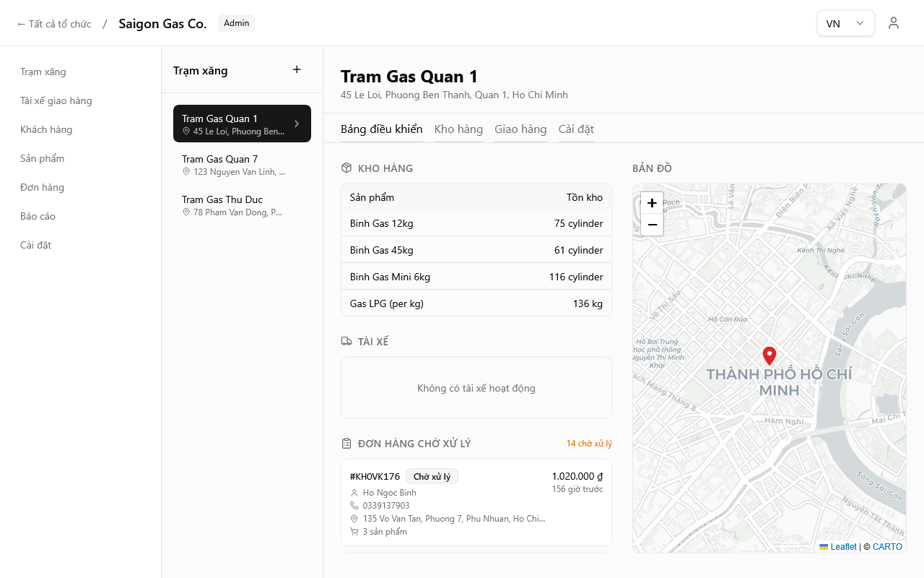Open the user account icon
Screen dimensions: 924x578
[x=894, y=23]
